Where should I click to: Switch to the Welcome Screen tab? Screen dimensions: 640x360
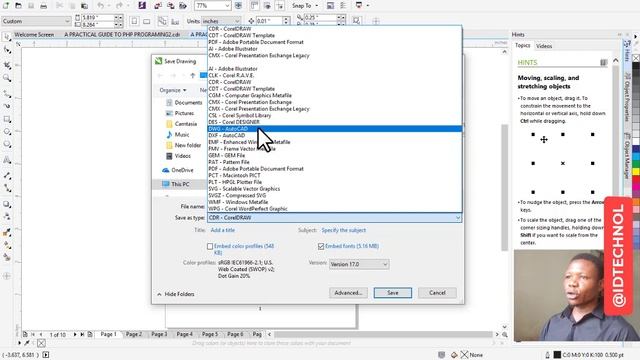(x=34, y=35)
